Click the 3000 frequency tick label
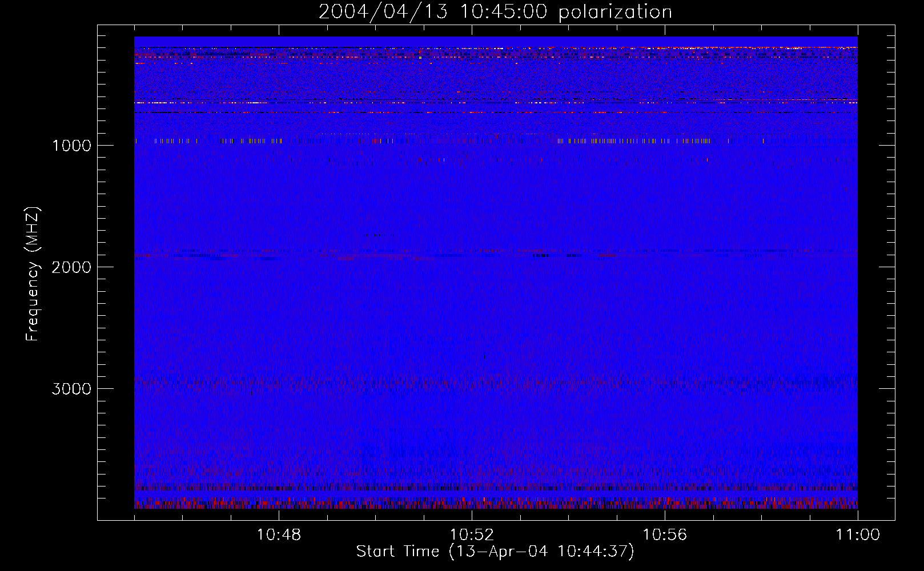The height and width of the screenshot is (571, 924). tap(71, 389)
